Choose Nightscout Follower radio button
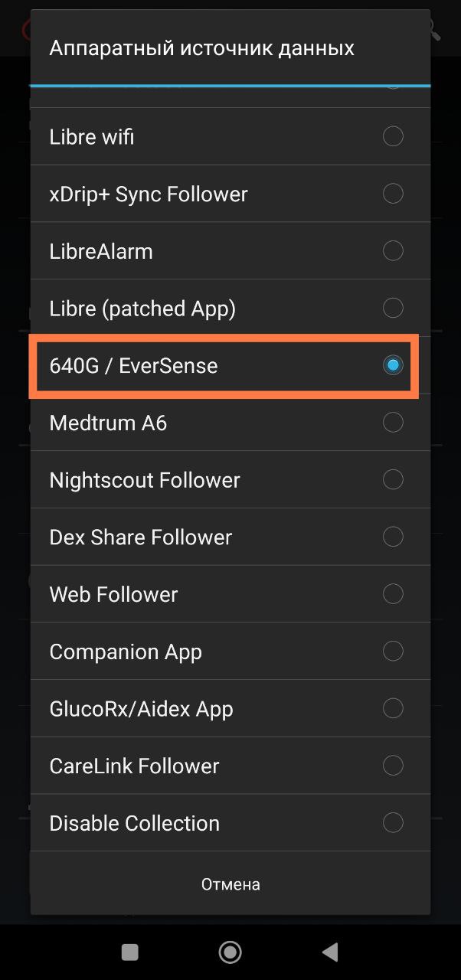The height and width of the screenshot is (980, 461). 393,480
